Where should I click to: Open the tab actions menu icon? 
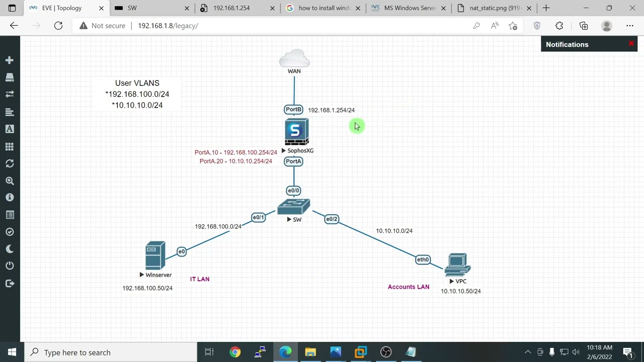(x=12, y=8)
